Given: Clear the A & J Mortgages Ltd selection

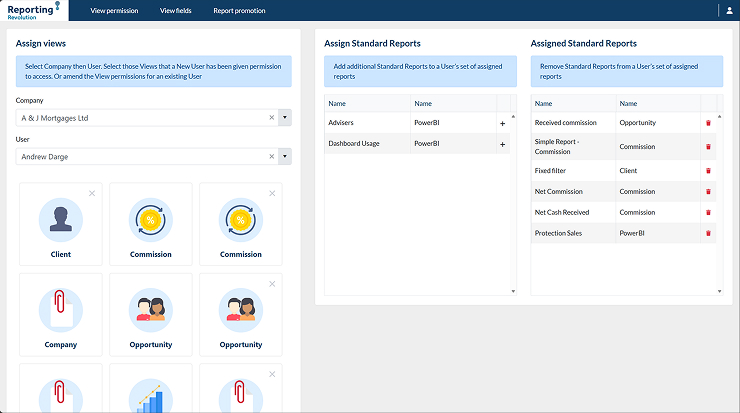Looking at the screenshot, I should [x=271, y=118].
